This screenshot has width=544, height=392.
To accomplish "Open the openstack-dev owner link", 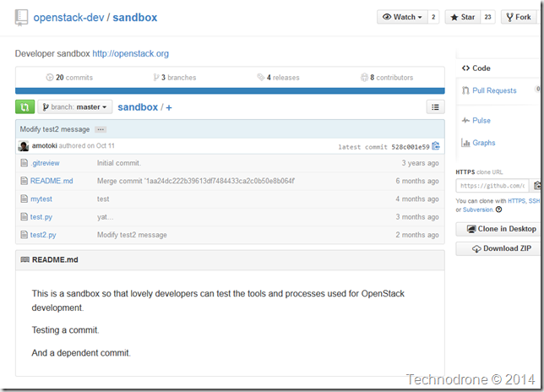I will [x=68, y=18].
